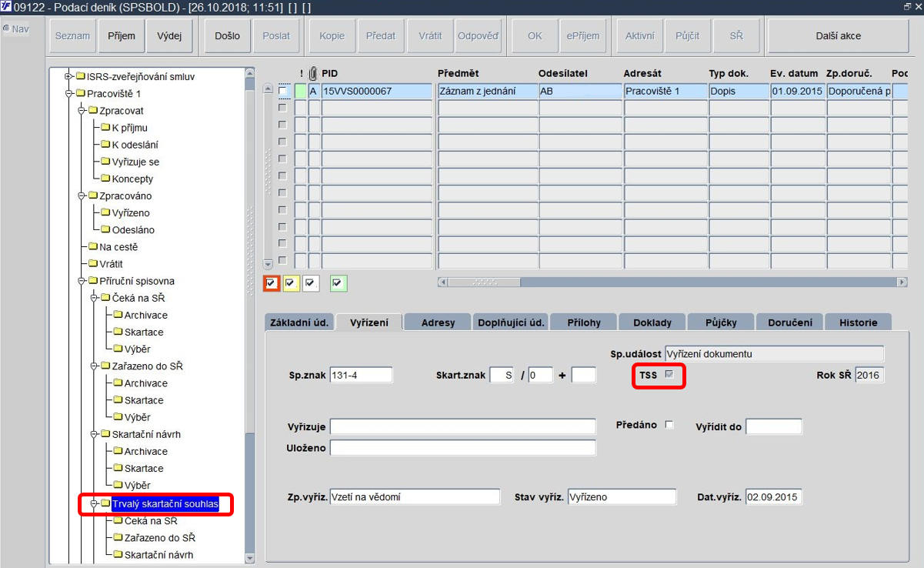Click the ePříjem toolbar button

point(583,36)
